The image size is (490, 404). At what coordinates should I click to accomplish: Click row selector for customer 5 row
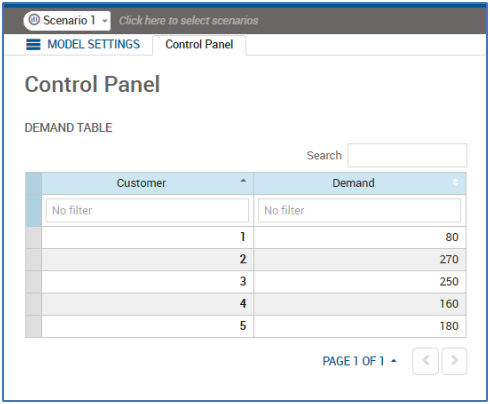click(33, 326)
